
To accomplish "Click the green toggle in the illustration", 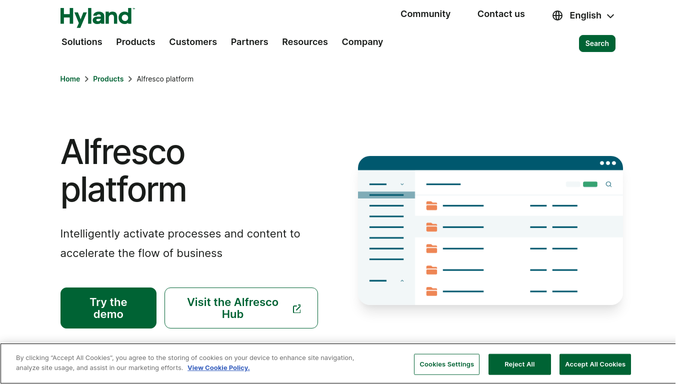I will 590,184.
